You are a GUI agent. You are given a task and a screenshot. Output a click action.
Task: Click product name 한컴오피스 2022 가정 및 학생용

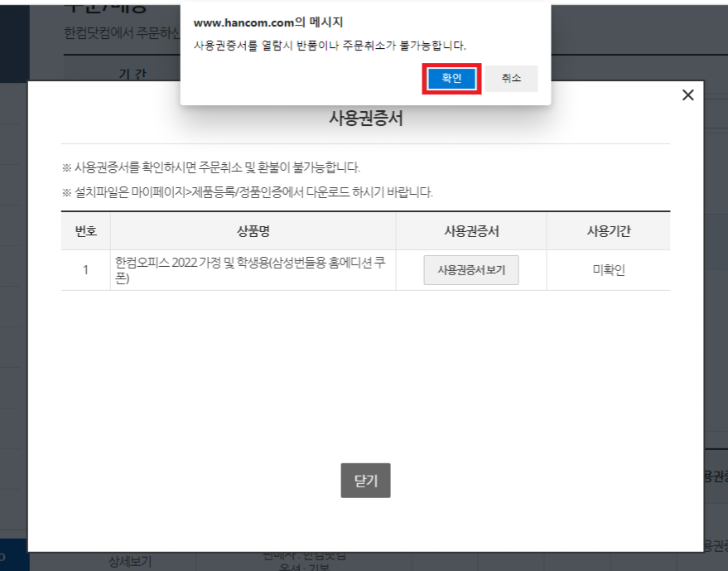[x=250, y=270]
